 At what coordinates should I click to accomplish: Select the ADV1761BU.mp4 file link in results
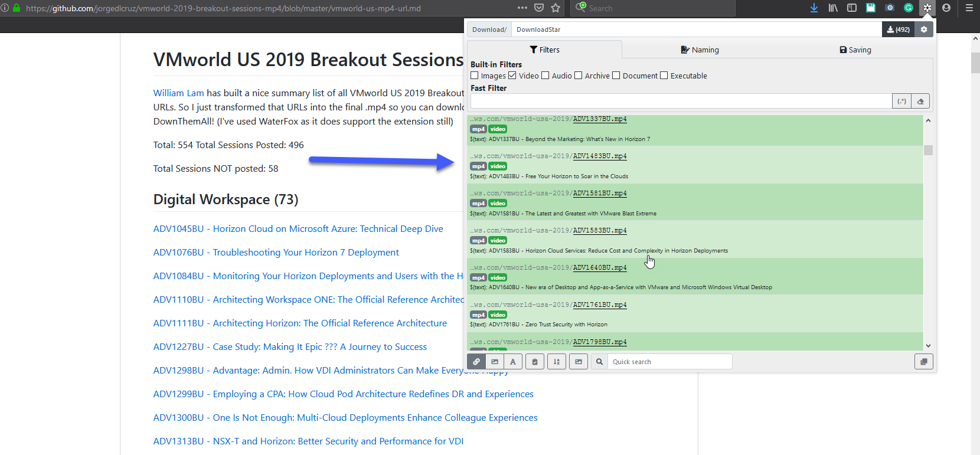pyautogui.click(x=600, y=305)
